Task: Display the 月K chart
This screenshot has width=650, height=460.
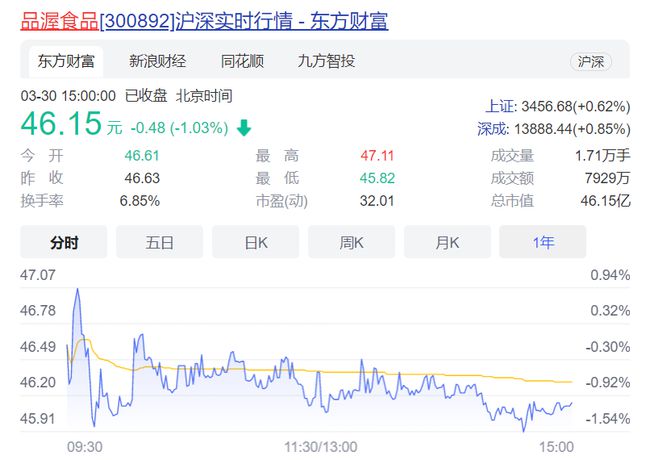Action: pyautogui.click(x=447, y=242)
